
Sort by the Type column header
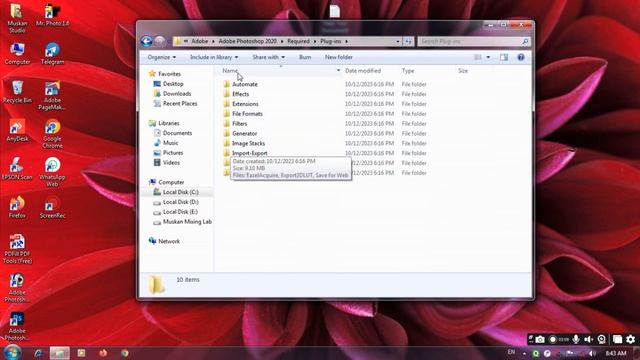click(x=408, y=71)
